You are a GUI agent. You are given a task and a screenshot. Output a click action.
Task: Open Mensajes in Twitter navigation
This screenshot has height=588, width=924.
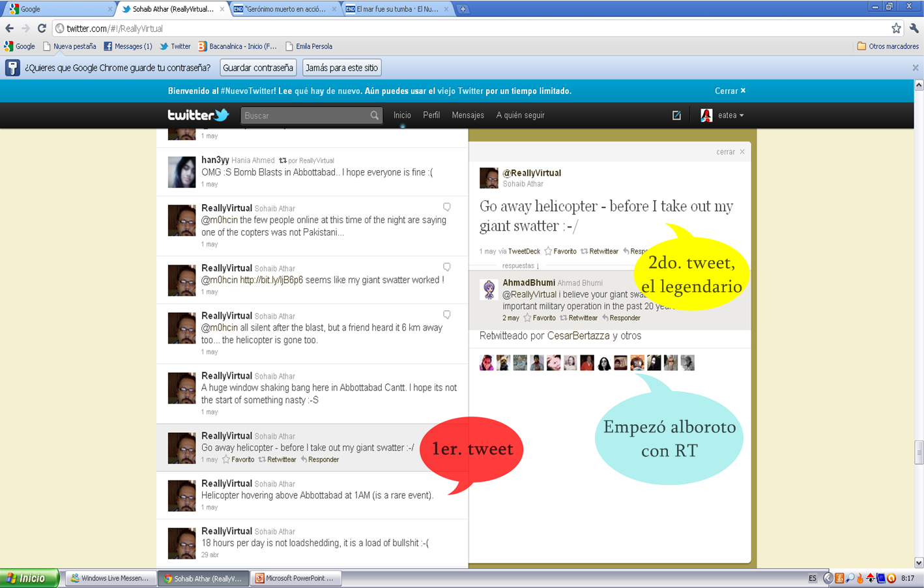[468, 115]
